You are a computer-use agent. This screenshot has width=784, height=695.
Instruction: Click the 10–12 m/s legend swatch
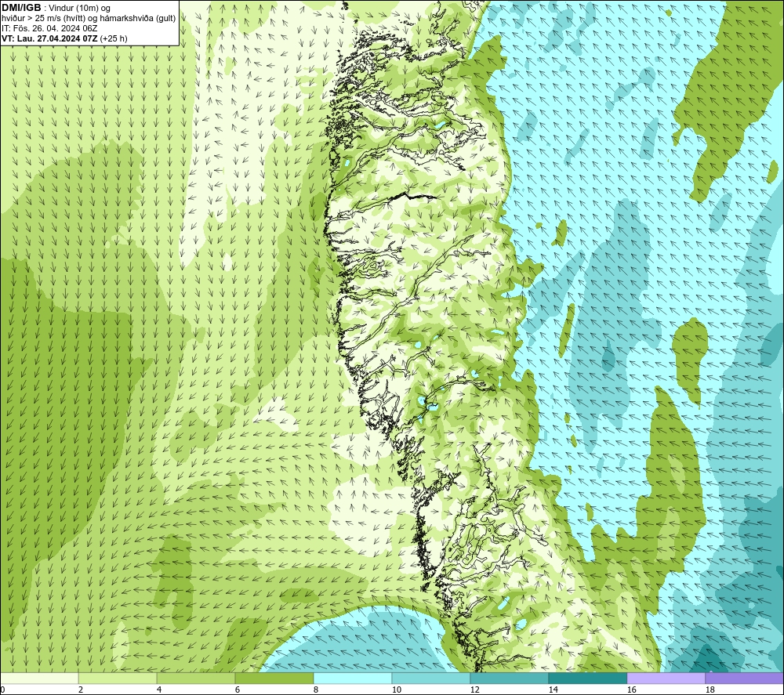431,678
